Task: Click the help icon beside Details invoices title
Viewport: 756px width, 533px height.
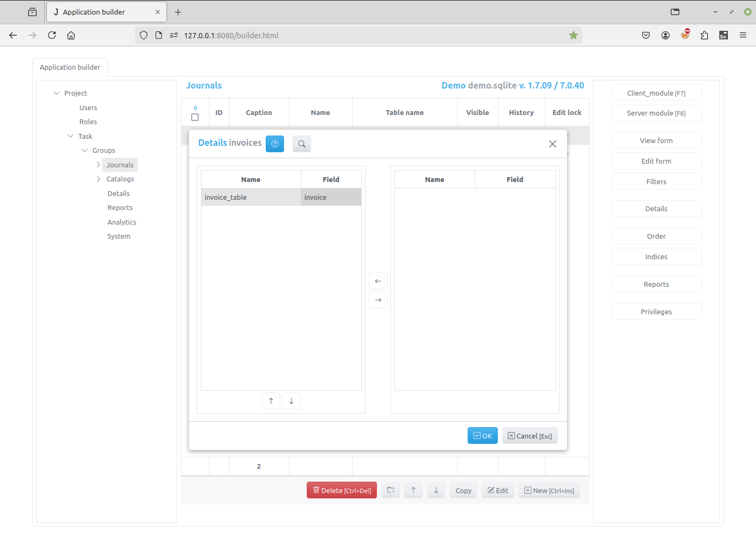Action: 275,144
